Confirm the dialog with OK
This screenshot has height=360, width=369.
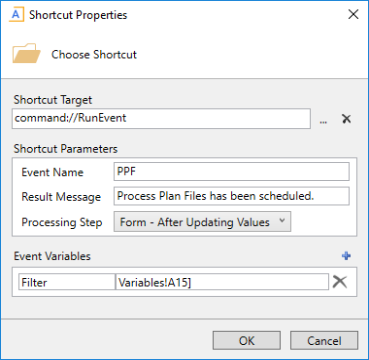[x=247, y=341]
